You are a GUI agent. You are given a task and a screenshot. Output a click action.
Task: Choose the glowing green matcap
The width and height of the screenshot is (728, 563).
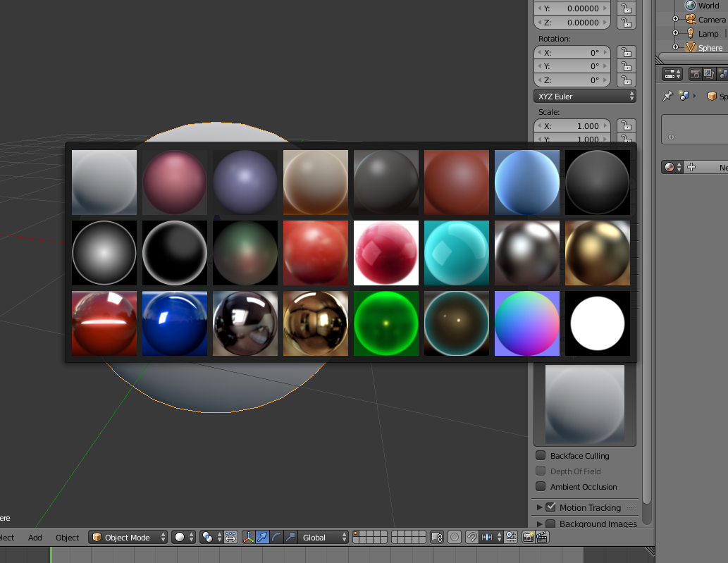(x=386, y=323)
